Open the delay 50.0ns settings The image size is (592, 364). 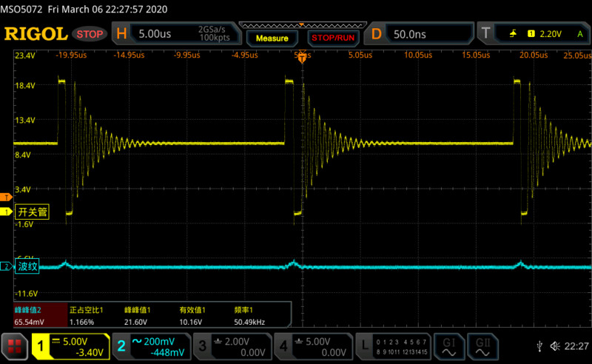pos(420,34)
